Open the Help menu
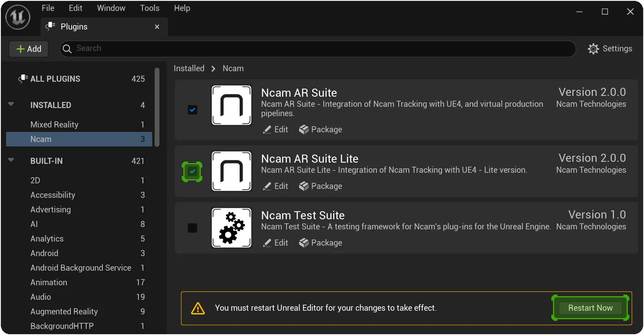The height and width of the screenshot is (335, 644). tap(182, 8)
